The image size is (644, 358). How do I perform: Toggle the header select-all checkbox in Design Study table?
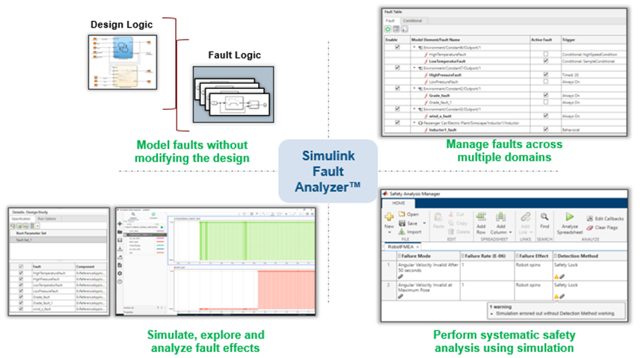click(21, 267)
